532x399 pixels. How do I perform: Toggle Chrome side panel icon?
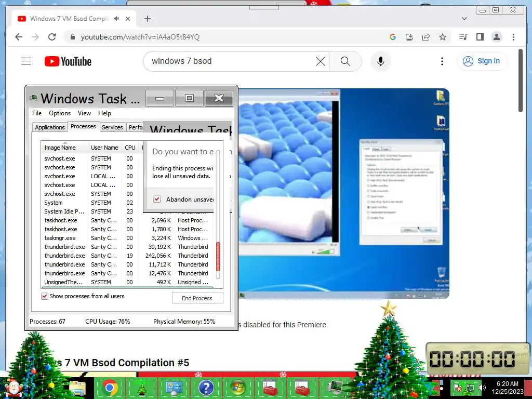[x=480, y=37]
